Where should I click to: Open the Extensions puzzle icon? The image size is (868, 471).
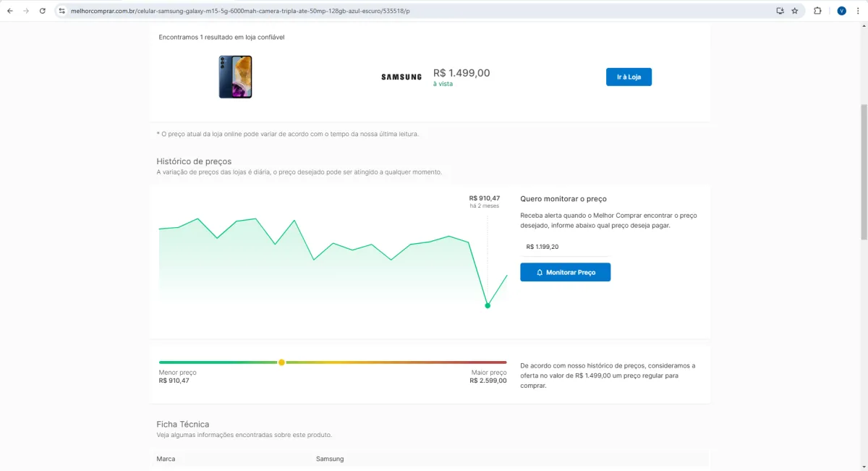point(817,11)
